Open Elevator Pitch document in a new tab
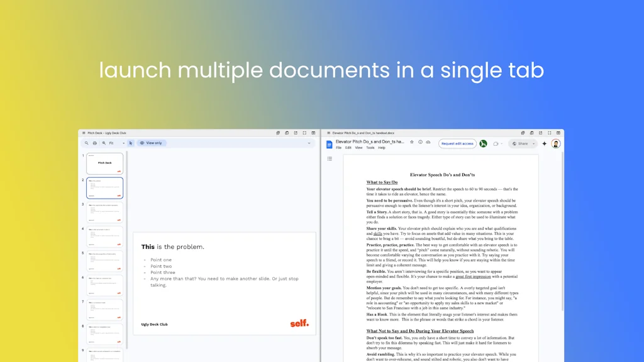This screenshot has height=362, width=644. click(540, 133)
